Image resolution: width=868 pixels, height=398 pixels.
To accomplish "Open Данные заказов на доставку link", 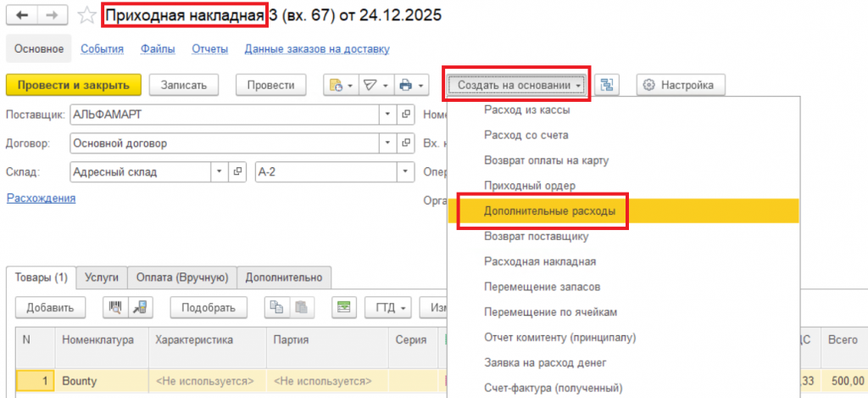I will click(x=317, y=49).
